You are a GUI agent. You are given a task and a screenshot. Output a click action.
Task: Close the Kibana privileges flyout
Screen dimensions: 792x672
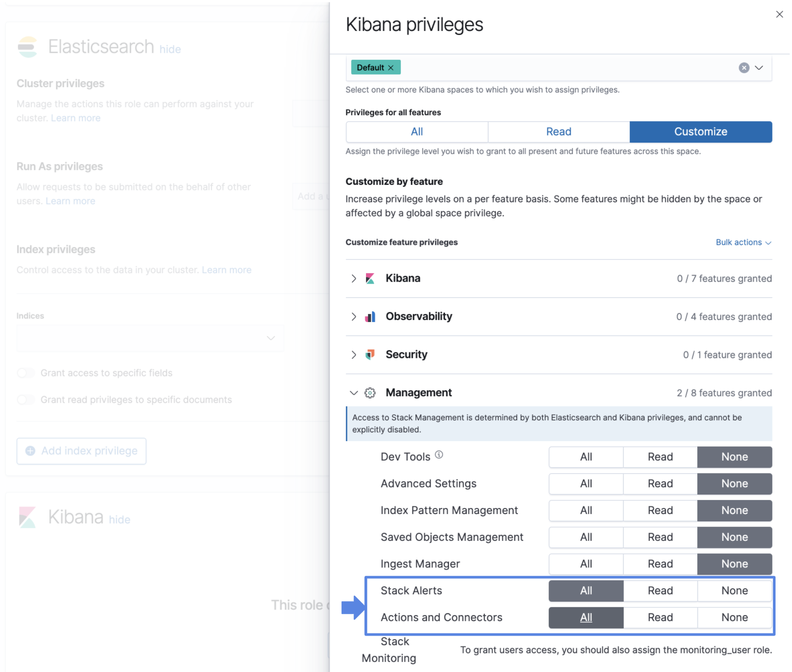pyautogui.click(x=779, y=14)
